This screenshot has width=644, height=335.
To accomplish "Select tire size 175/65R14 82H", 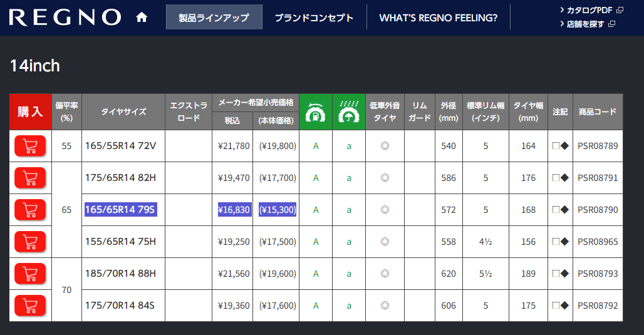I will pyautogui.click(x=120, y=178).
